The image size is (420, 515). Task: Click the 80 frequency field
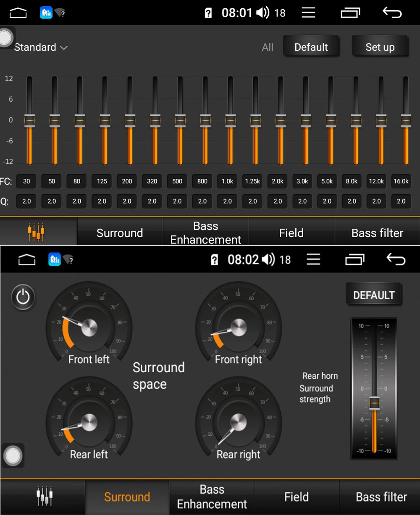77,181
